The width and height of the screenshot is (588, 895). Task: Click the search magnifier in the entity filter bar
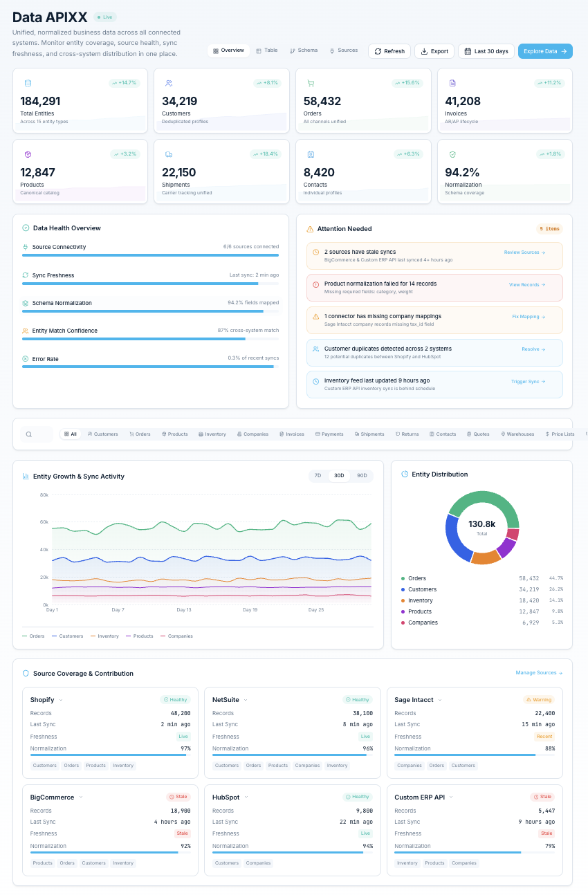28,434
